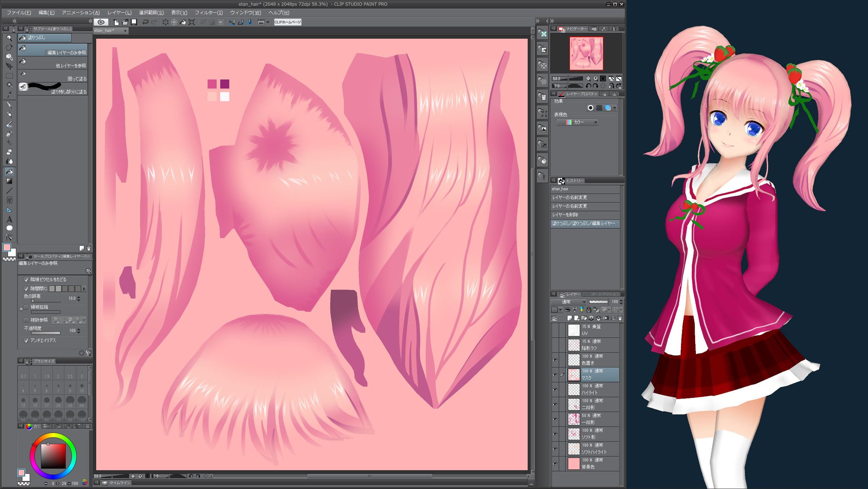The height and width of the screenshot is (489, 868).
Task: Create a new raster layer
Action: 570,319
